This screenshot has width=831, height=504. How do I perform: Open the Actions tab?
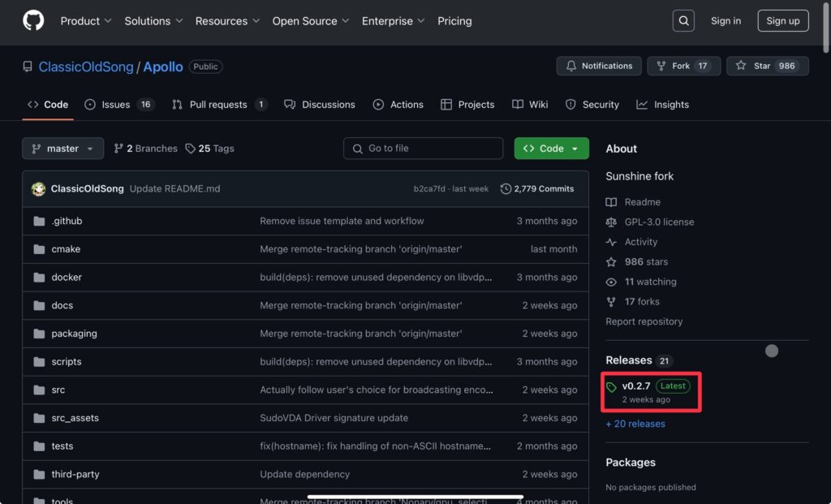pos(398,105)
